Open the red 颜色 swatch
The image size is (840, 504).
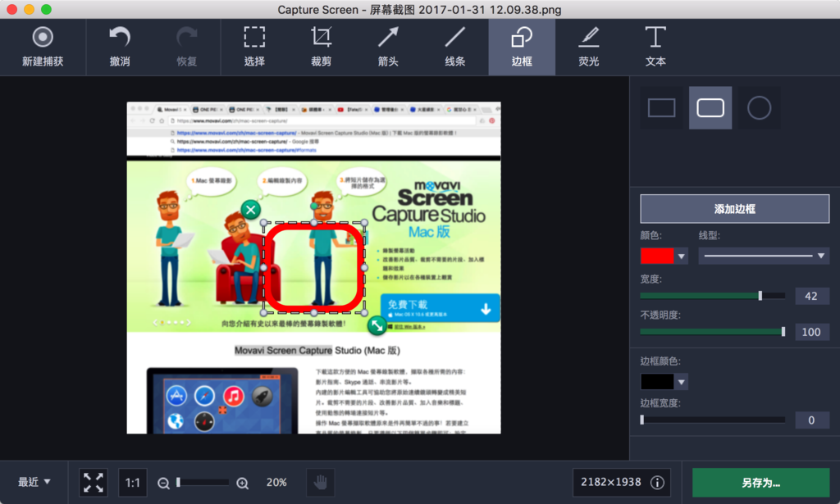(657, 256)
